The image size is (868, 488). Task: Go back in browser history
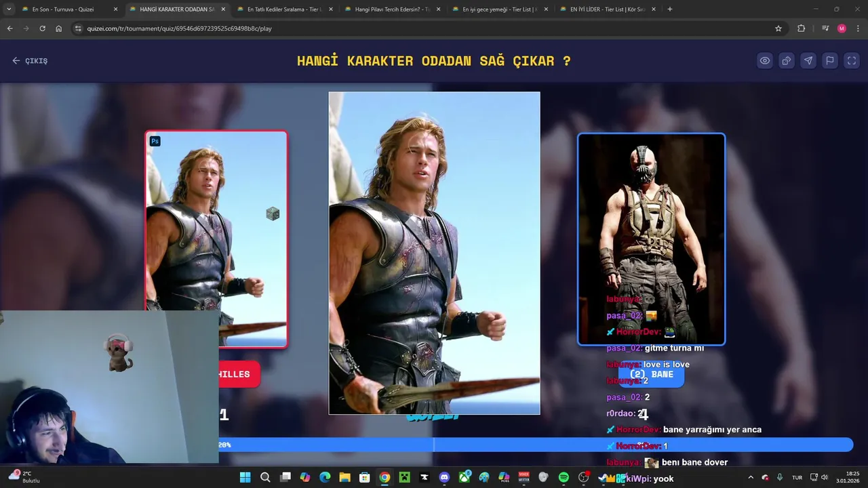pos(9,28)
